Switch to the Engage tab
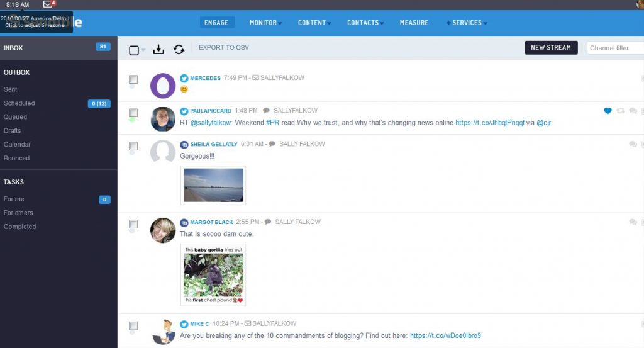Image resolution: width=644 pixels, height=348 pixels. pyautogui.click(x=216, y=23)
